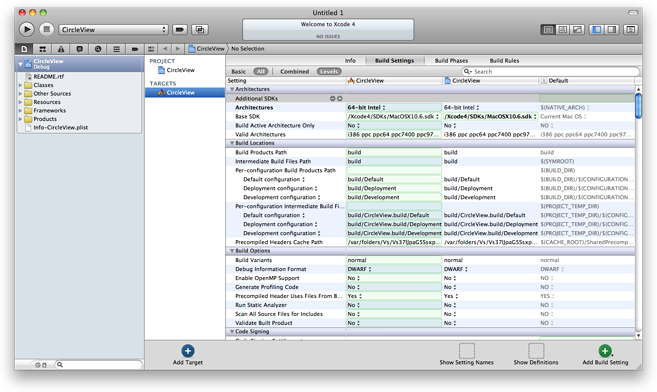Show the debug navigator icon
Screen dimensions: 657x392
click(x=116, y=49)
